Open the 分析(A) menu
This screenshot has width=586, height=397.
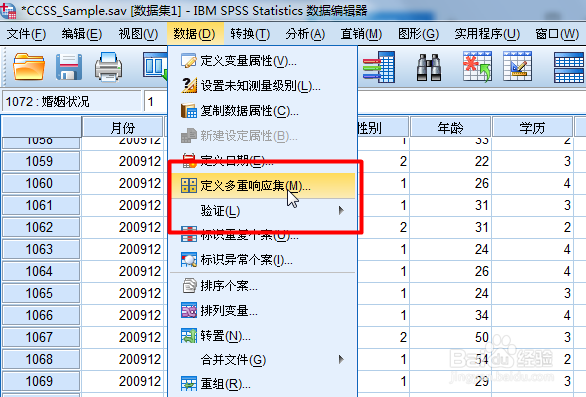tap(305, 34)
